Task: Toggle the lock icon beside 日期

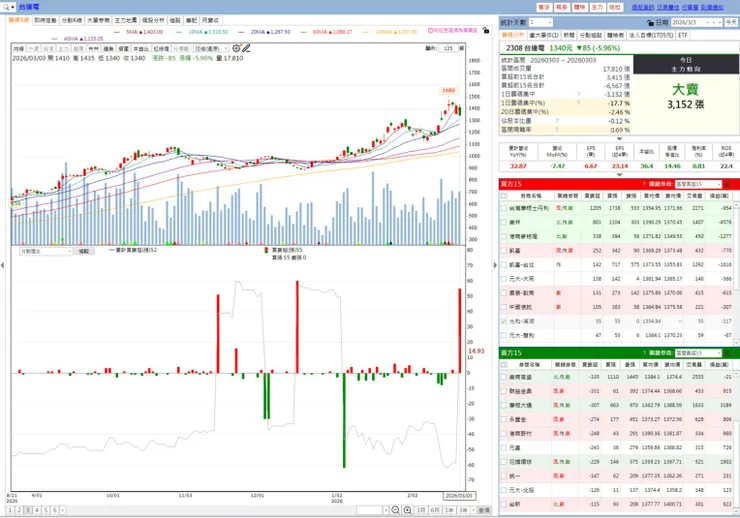Action: click(650, 22)
